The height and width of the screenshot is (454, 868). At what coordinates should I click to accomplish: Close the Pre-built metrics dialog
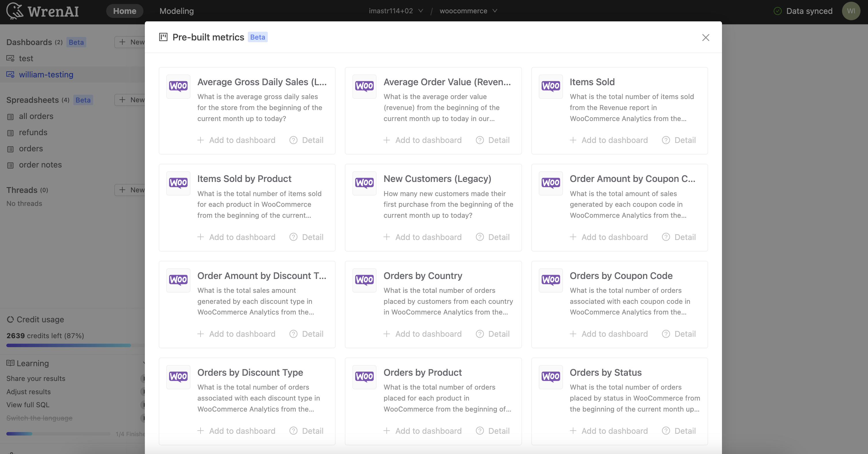pos(706,38)
